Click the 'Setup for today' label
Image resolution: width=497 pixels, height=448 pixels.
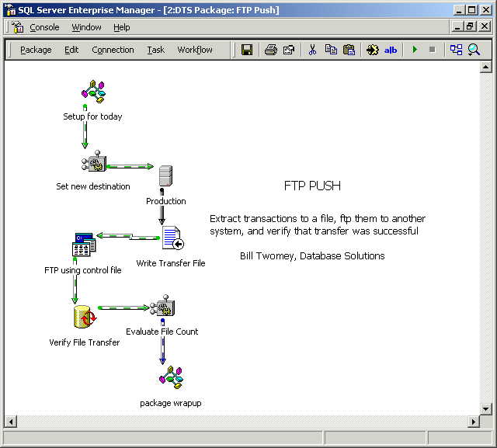(x=92, y=116)
